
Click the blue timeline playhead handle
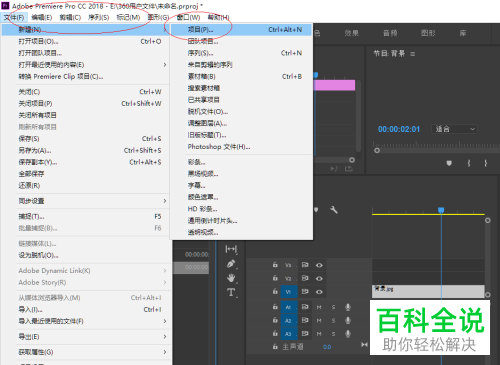click(x=441, y=210)
